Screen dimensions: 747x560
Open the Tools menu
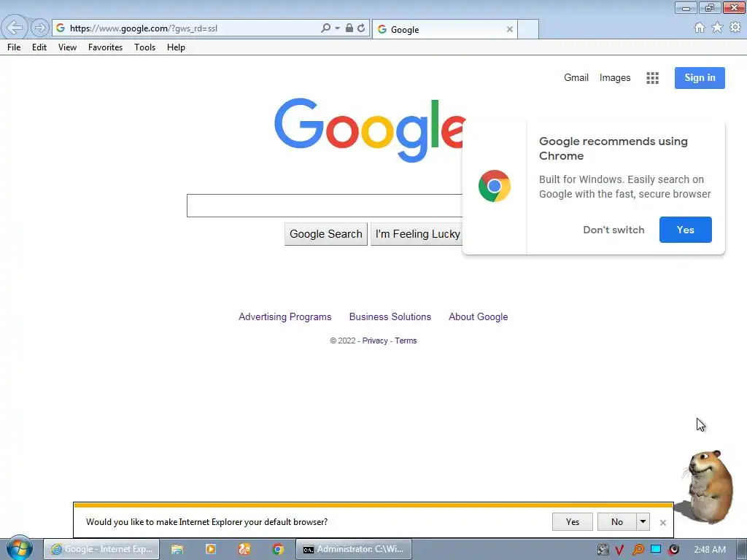click(145, 47)
